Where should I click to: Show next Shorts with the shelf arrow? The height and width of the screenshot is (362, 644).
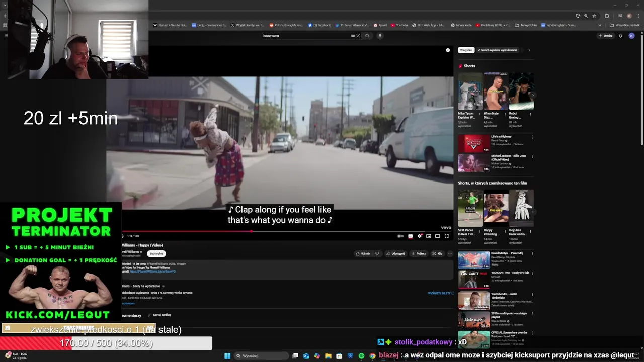[532, 95]
